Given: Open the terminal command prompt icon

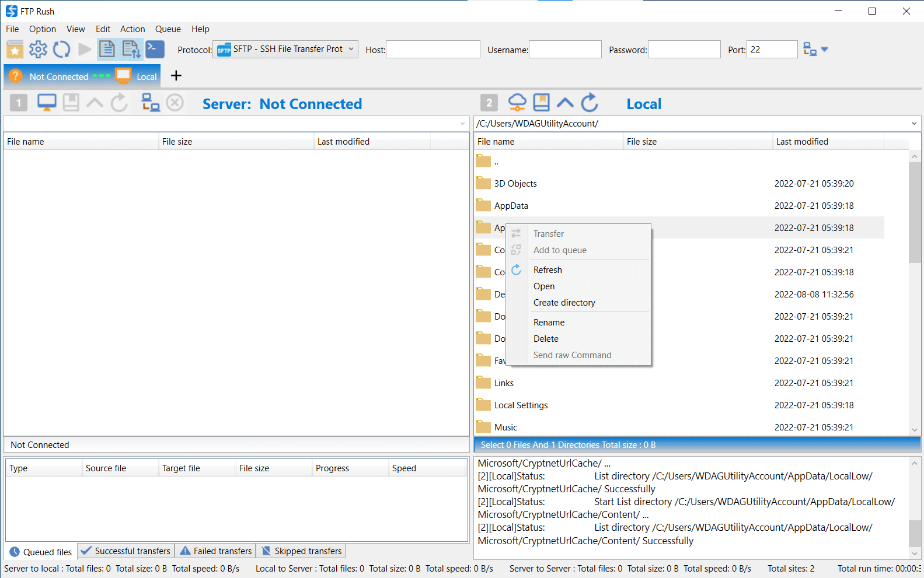Looking at the screenshot, I should coord(155,49).
